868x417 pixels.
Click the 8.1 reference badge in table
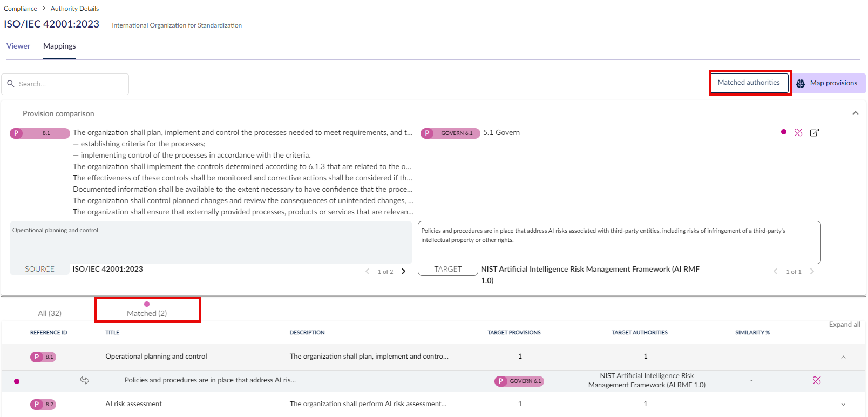(43, 357)
